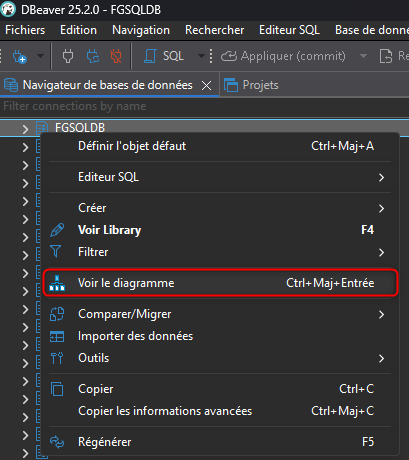Open the Créer submenu
Image resolution: width=409 pixels, height=460 pixels.
(x=220, y=208)
